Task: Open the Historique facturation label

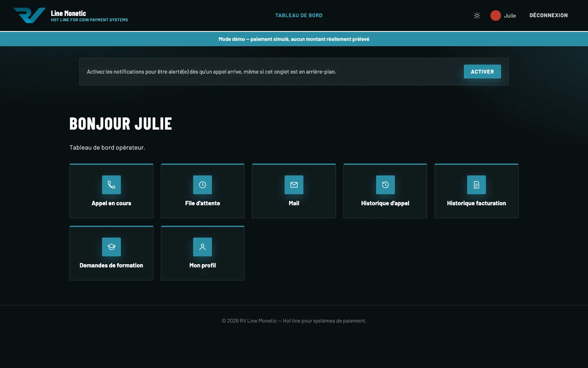Action: click(477, 203)
